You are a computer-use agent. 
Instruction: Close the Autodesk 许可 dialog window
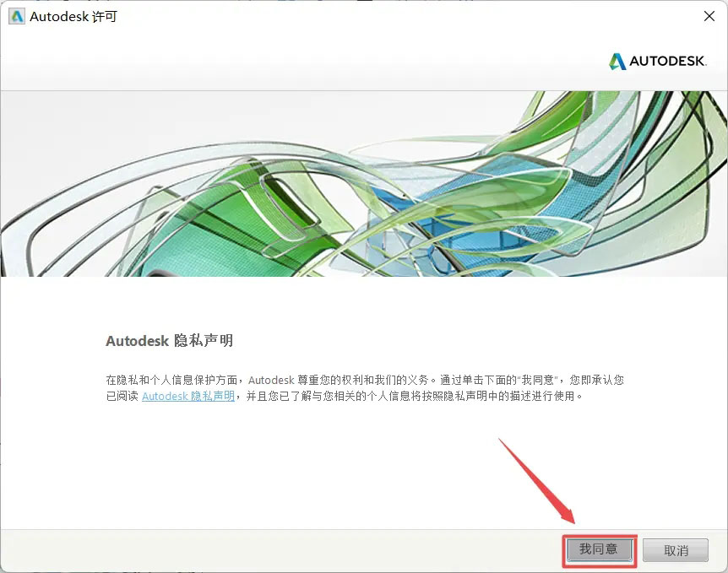pos(709,16)
